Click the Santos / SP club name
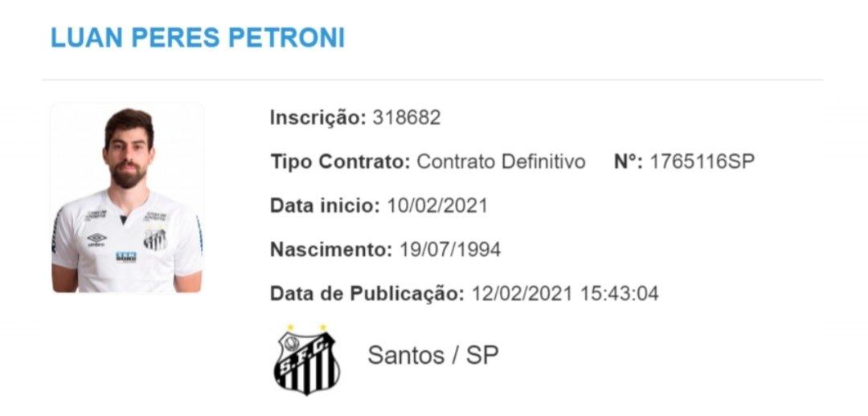 pyautogui.click(x=433, y=355)
